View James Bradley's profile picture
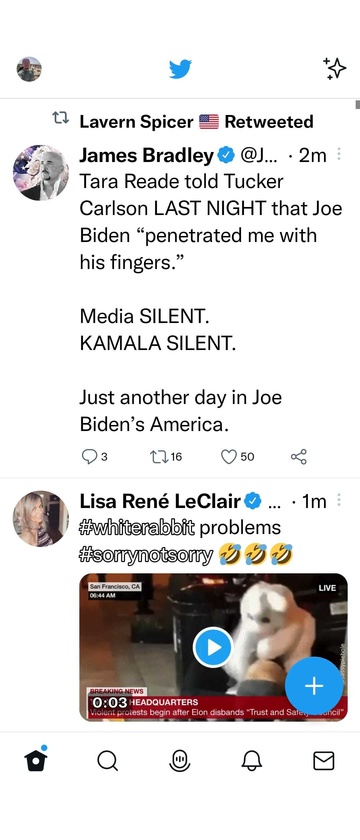 pos(41,172)
